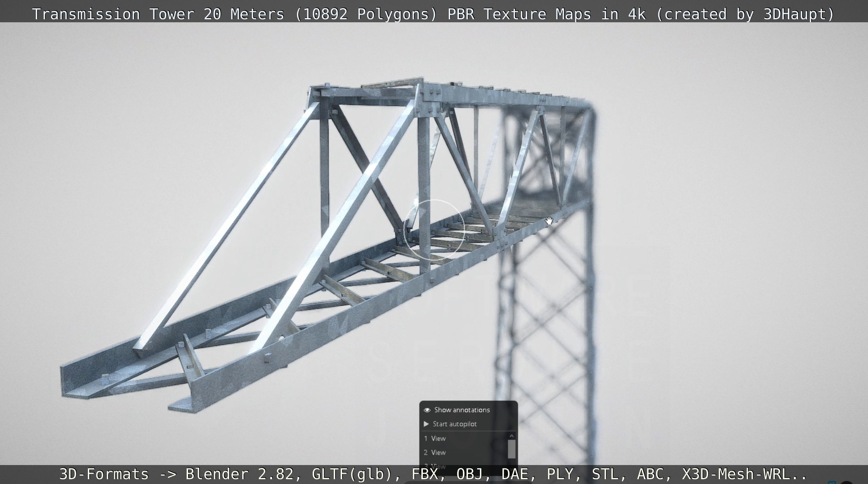Image resolution: width=868 pixels, height=484 pixels.
Task: Click the annotation list scrollbar thumb
Action: pyautogui.click(x=512, y=449)
